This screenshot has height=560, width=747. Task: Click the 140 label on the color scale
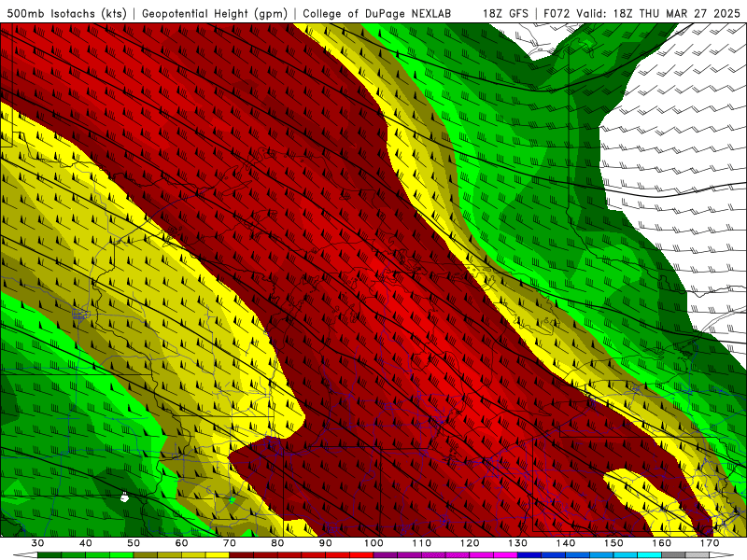[566, 543]
